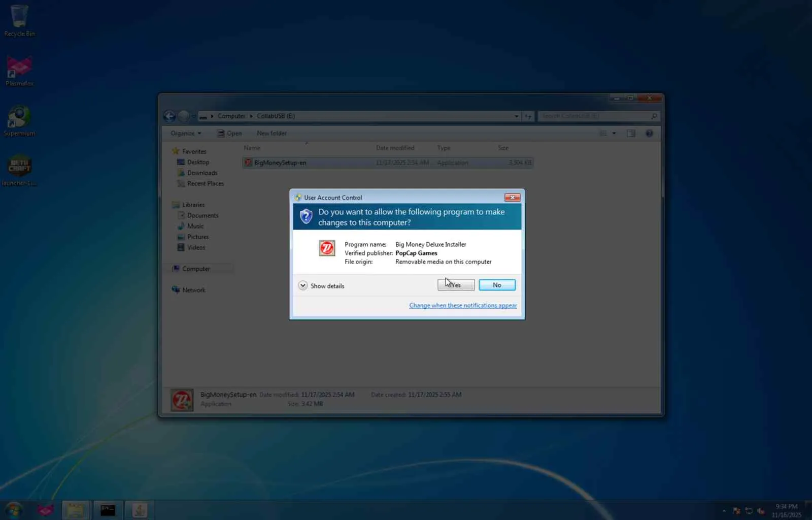The image size is (812, 520).
Task: Select Downloads in the navigation pane
Action: [197, 173]
